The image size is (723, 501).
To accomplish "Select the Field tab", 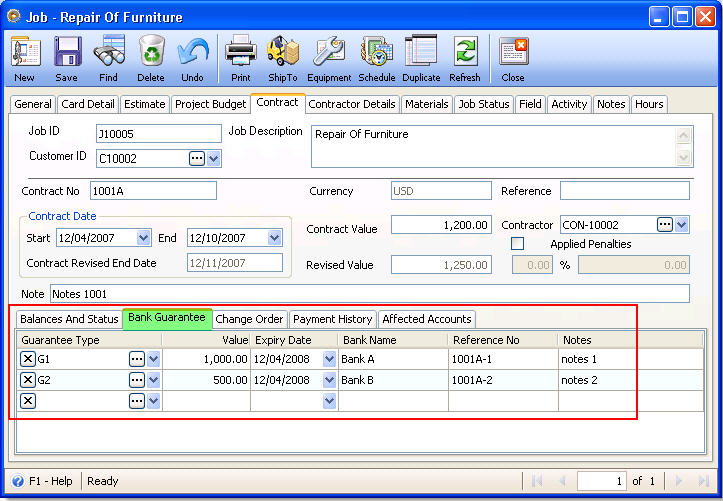I will tap(530, 104).
